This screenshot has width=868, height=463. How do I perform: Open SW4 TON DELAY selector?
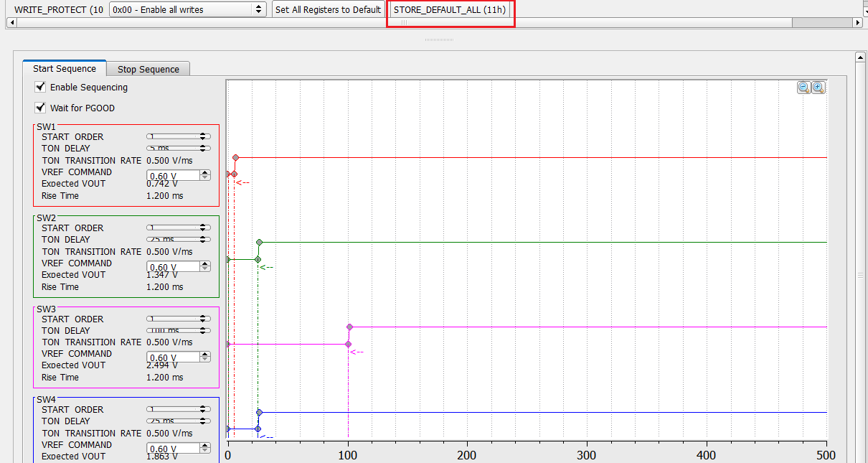tap(178, 421)
